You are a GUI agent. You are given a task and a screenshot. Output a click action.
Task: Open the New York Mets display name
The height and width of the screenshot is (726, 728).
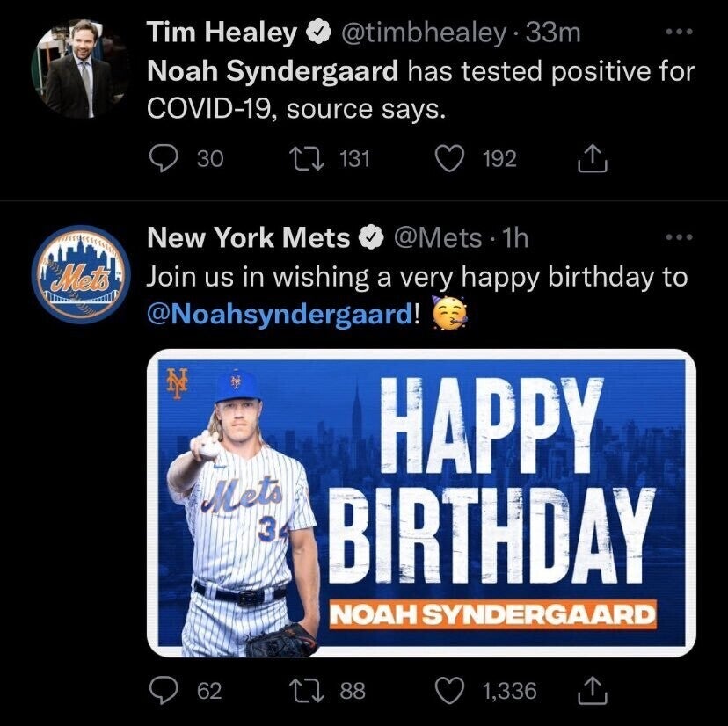point(249,237)
